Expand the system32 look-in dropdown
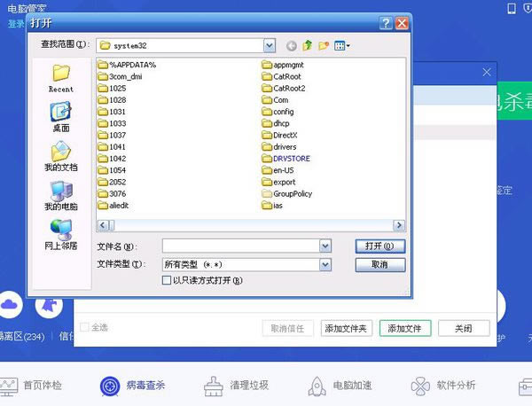Viewport: 532px width, 406px height. 270,45
